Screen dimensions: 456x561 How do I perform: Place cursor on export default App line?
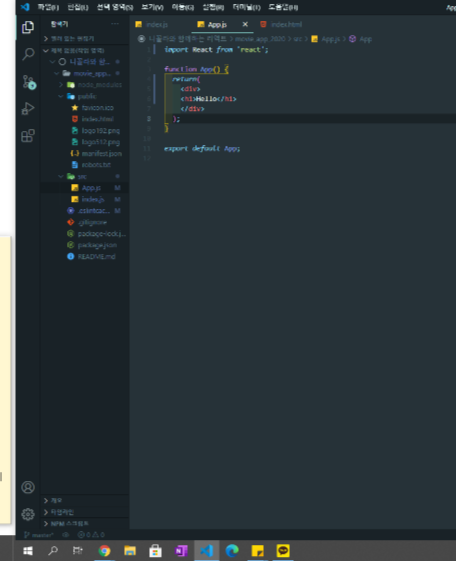coord(202,148)
